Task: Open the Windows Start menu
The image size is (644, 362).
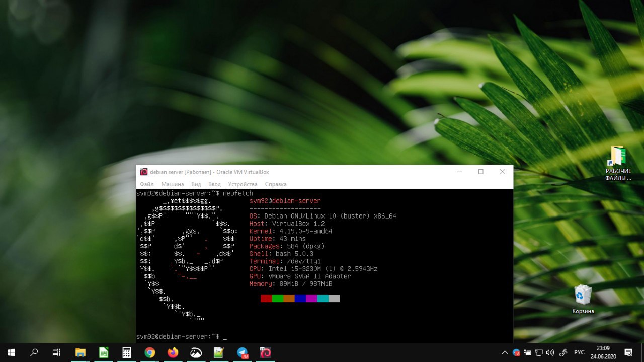Action: [x=11, y=352]
